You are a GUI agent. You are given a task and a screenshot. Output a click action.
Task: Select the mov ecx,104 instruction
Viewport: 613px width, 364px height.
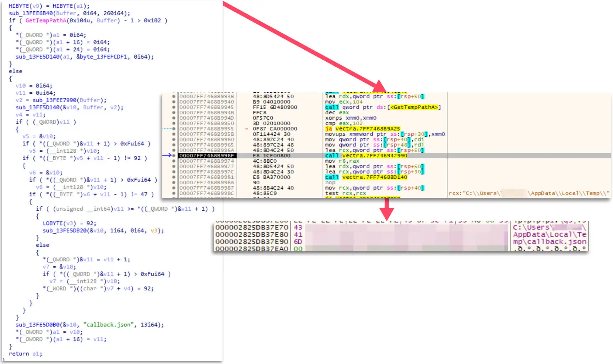(x=344, y=102)
